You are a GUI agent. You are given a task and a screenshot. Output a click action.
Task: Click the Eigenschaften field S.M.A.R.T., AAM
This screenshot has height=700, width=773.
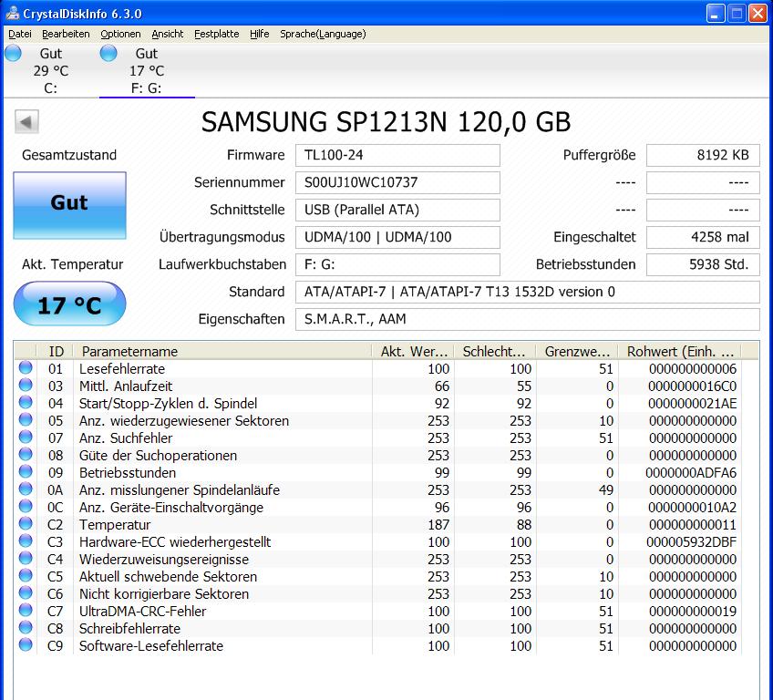(x=528, y=319)
